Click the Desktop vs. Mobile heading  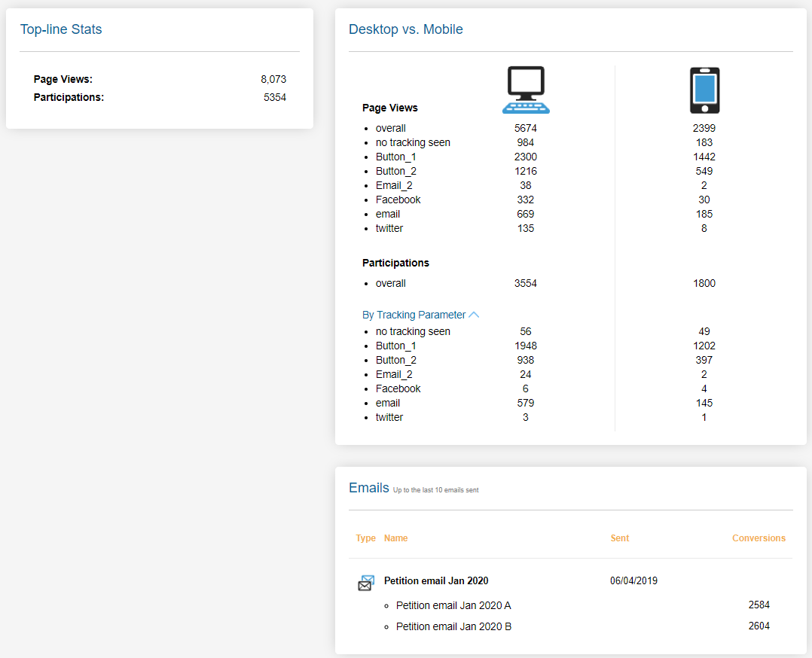coord(406,29)
